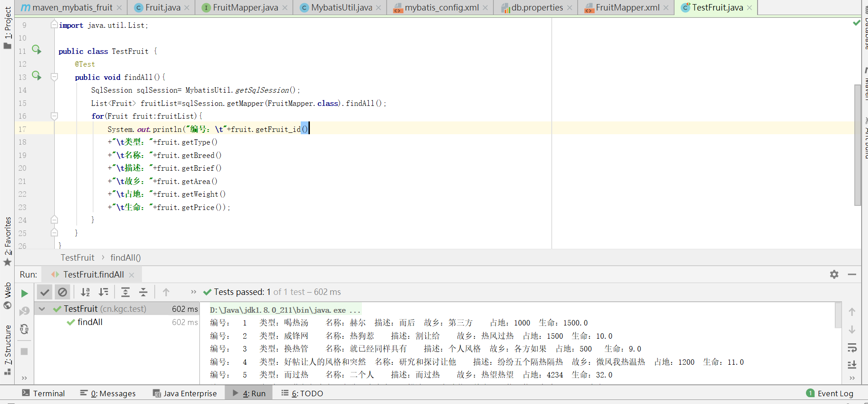868x404 pixels.
Task: Fold the for loop block
Action: tap(54, 115)
